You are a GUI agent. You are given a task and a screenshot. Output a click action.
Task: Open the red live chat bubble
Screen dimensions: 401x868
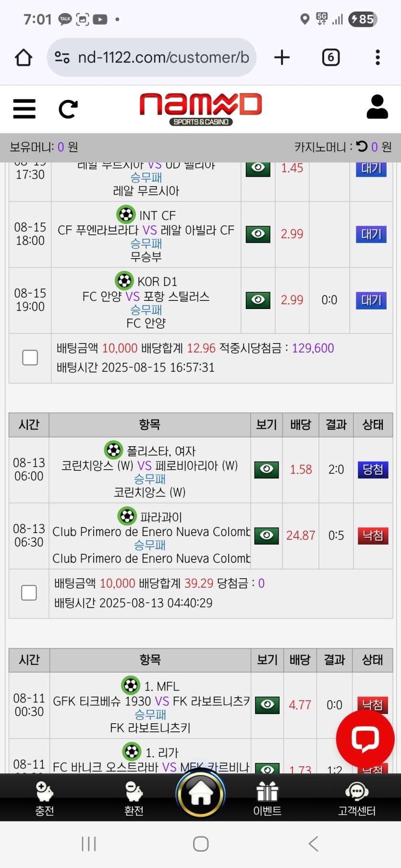tap(365, 738)
